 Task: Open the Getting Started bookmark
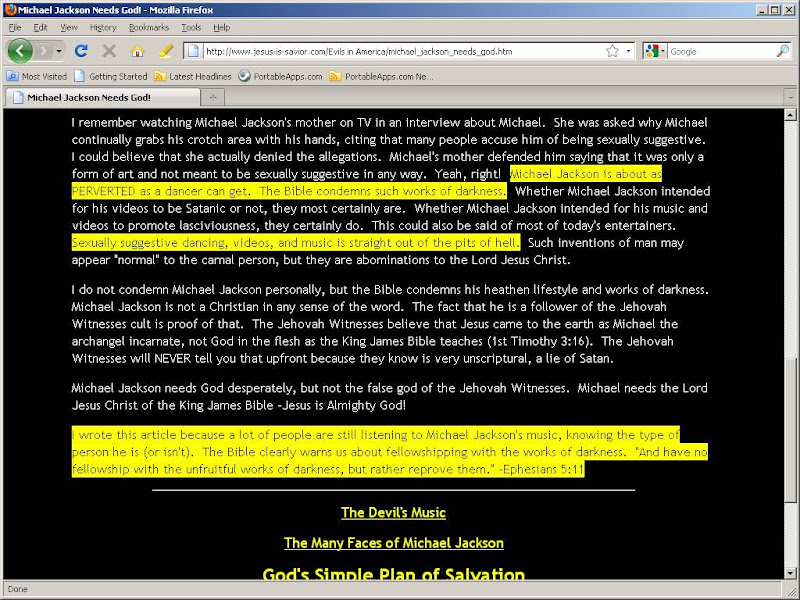[x=111, y=77]
